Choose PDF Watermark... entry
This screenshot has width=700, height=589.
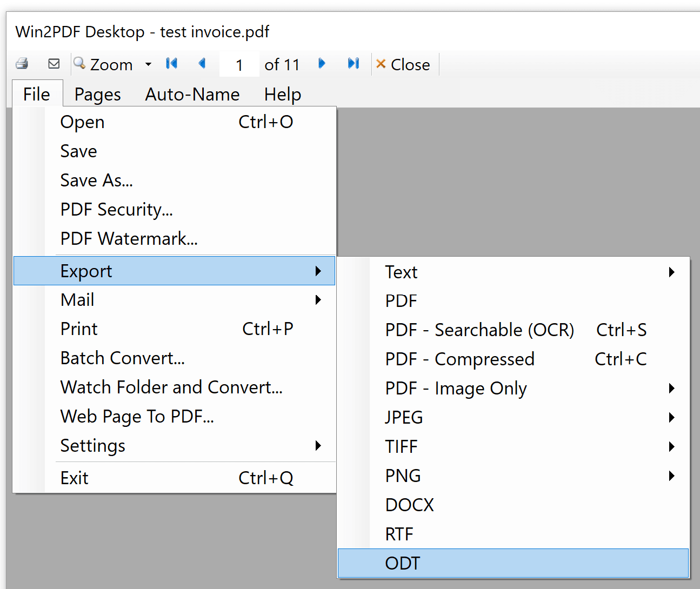[x=174, y=239]
